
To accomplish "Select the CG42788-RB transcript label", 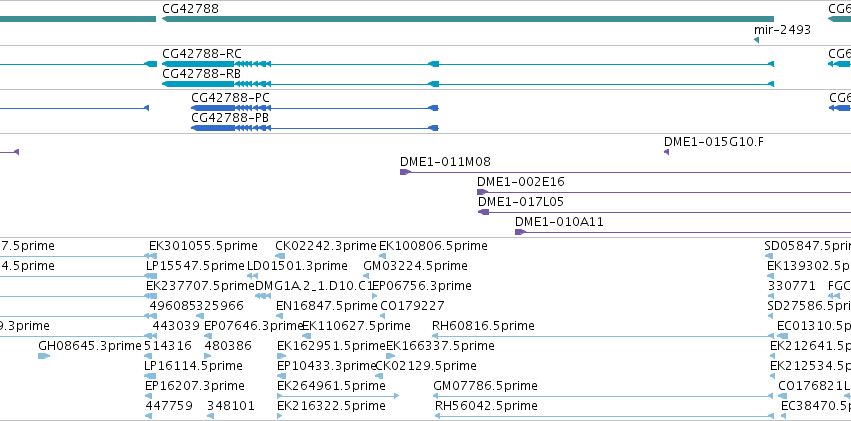I will pos(201,74).
